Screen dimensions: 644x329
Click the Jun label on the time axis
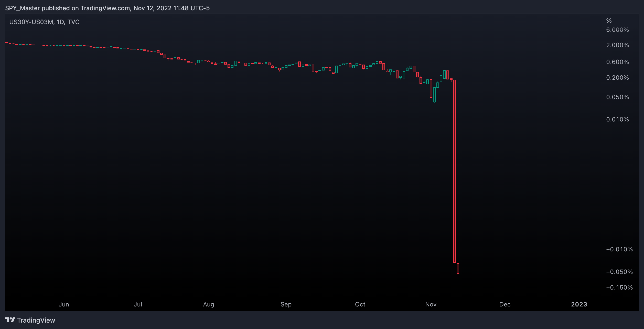pos(64,304)
